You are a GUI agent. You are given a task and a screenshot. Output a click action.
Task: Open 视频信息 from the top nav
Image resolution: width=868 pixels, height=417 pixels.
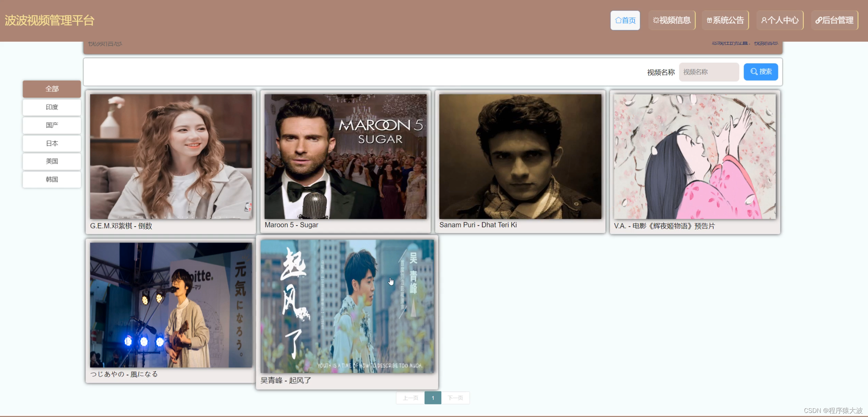[671, 21]
